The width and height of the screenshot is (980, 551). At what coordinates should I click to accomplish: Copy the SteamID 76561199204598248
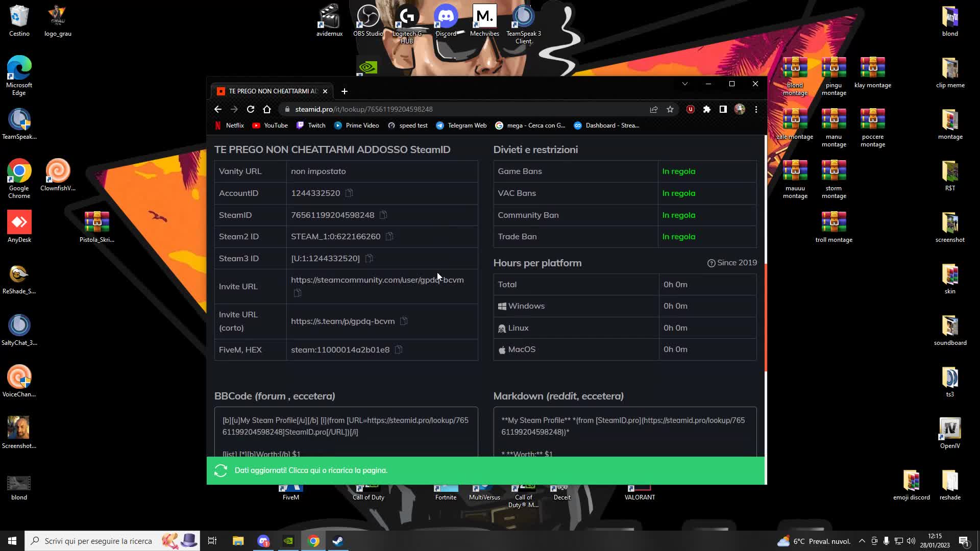click(x=383, y=215)
